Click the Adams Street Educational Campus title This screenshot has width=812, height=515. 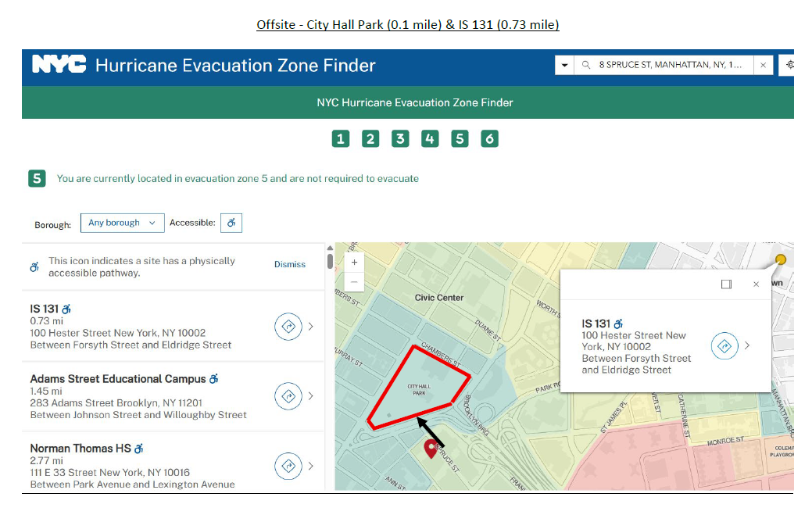tap(118, 379)
